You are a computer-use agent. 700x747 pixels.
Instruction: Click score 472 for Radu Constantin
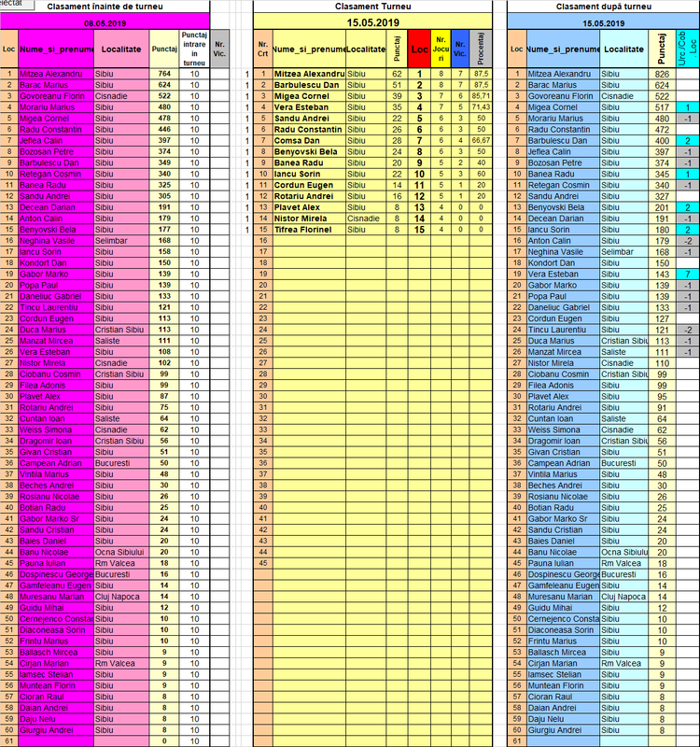click(x=662, y=130)
